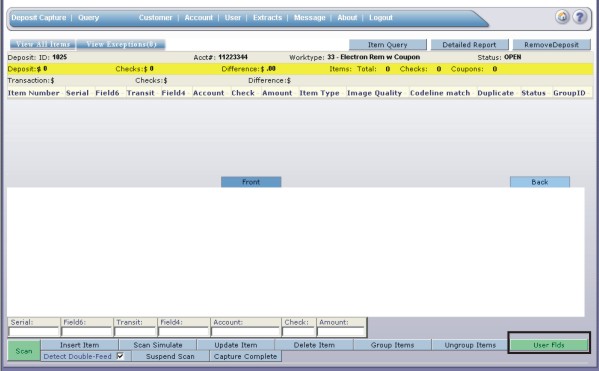Click the Check column header
The height and width of the screenshot is (371, 599).
coord(243,93)
